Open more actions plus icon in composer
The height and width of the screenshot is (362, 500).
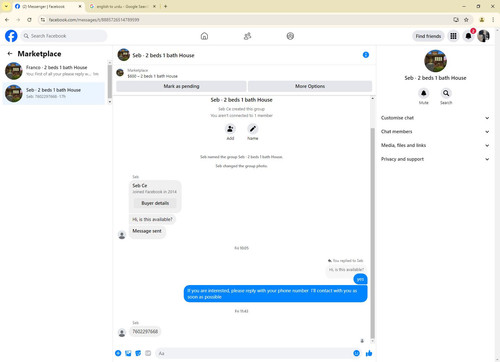[118, 353]
